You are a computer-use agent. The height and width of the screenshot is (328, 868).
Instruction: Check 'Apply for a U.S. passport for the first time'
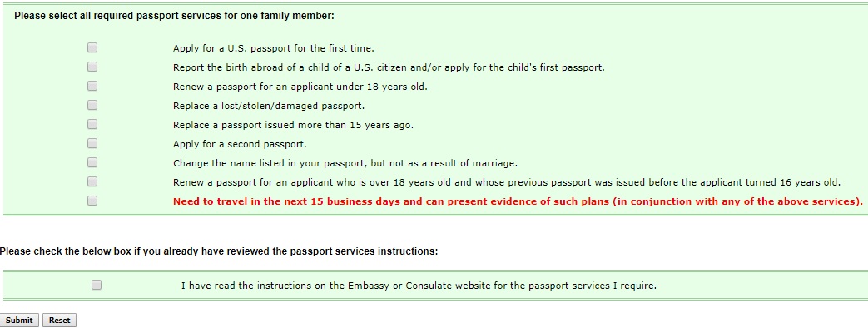pyautogui.click(x=92, y=47)
